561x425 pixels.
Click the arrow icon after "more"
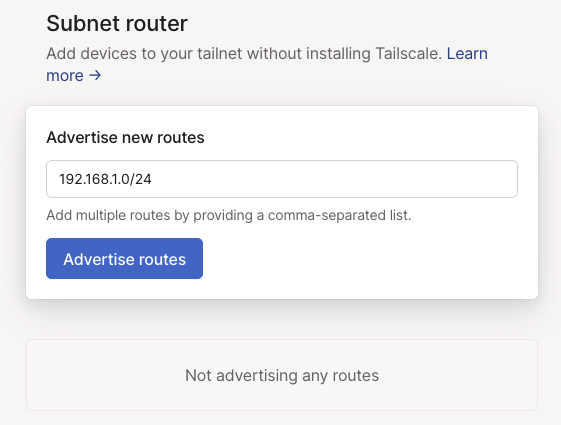[x=95, y=75]
